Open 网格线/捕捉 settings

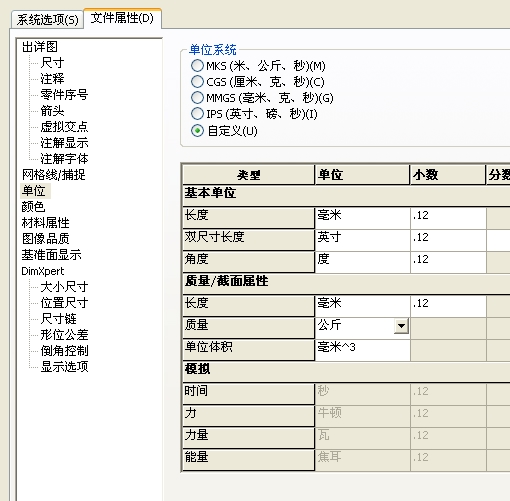tap(54, 175)
